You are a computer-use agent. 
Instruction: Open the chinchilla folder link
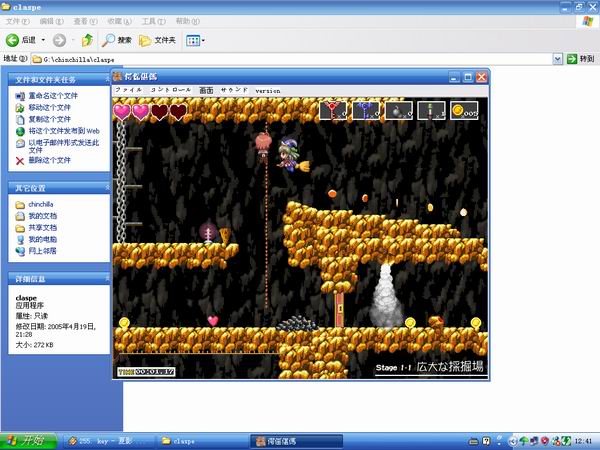pyautogui.click(x=41, y=204)
